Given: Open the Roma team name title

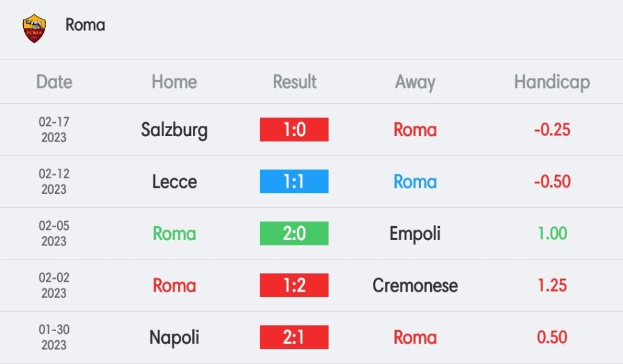Looking at the screenshot, I should click(85, 25).
